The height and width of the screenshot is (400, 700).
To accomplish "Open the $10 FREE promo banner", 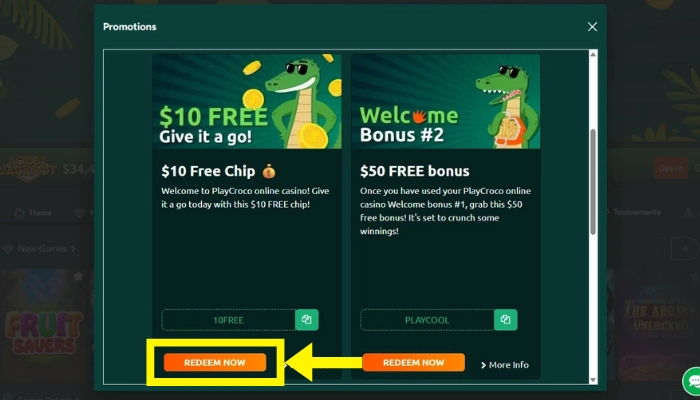I will pos(247,101).
